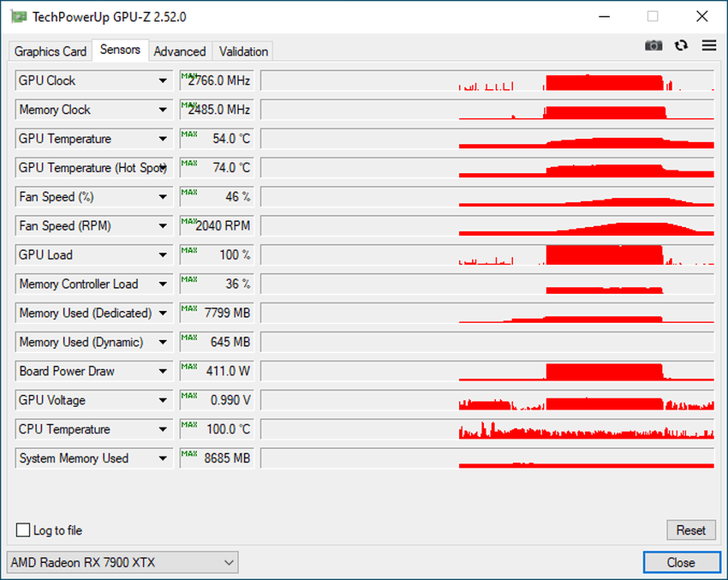Click the dynamic memory value 645 MB
This screenshot has width=728, height=580.
coord(217,342)
